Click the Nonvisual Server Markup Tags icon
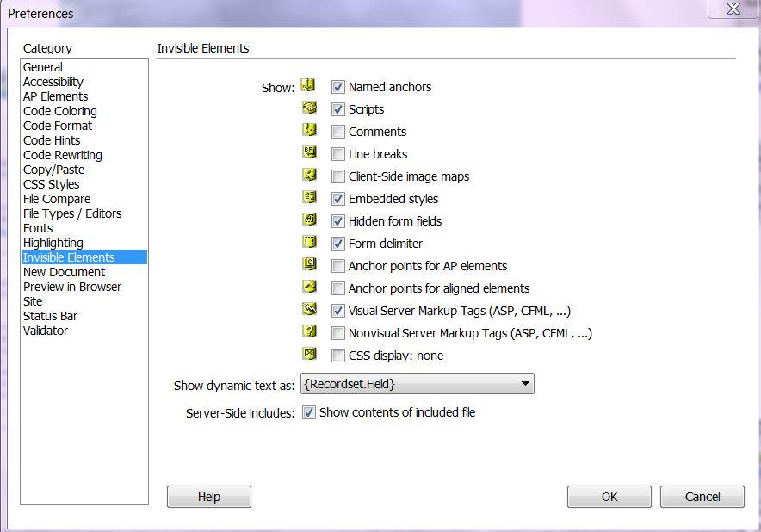 309,331
